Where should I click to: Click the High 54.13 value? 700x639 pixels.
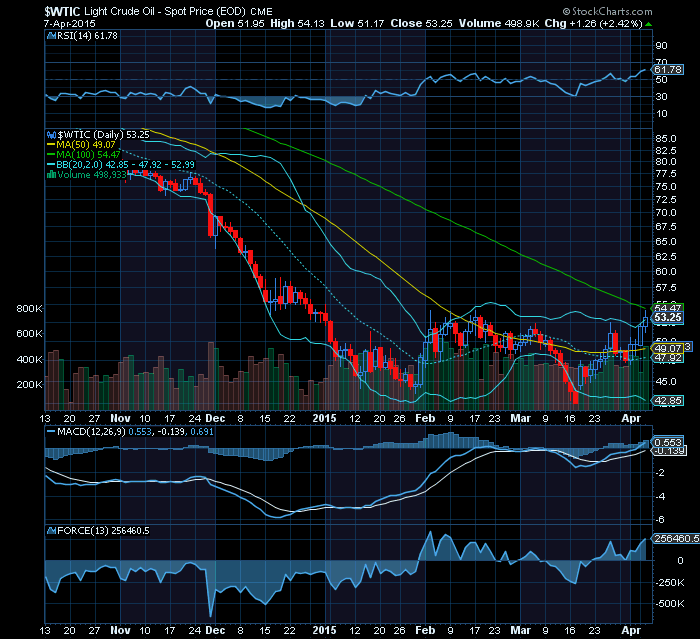(297, 24)
